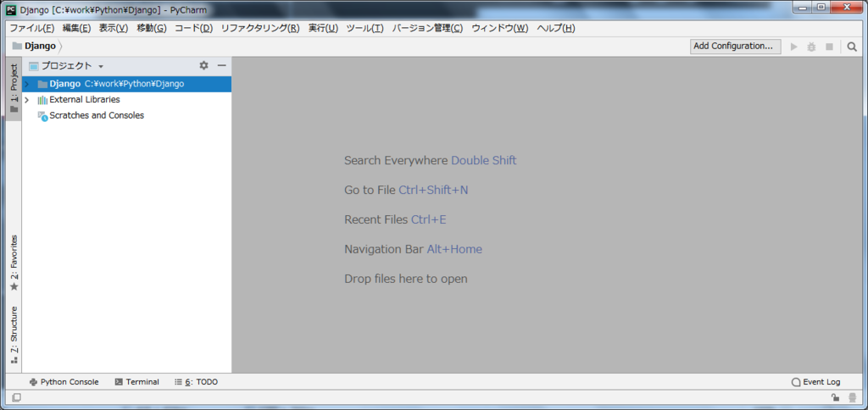Open the 6: TODO tool window
The image size is (868, 410).
click(x=196, y=382)
